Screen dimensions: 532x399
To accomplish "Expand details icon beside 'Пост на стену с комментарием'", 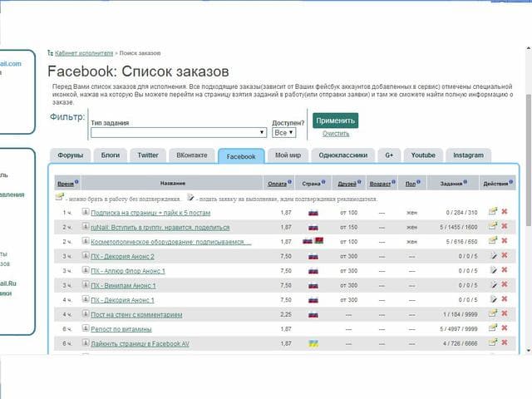I will coord(86,314).
